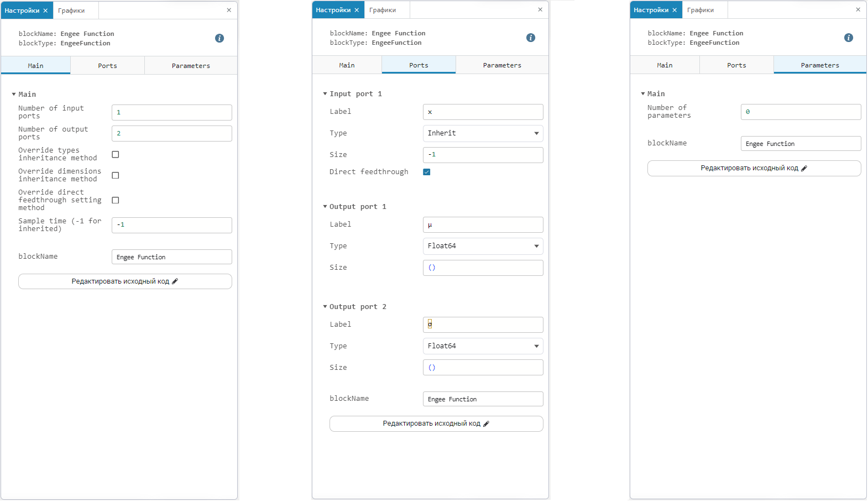The image size is (868, 502).
Task: Click Редактировать исходный код button under Number of parameters
Action: click(754, 168)
